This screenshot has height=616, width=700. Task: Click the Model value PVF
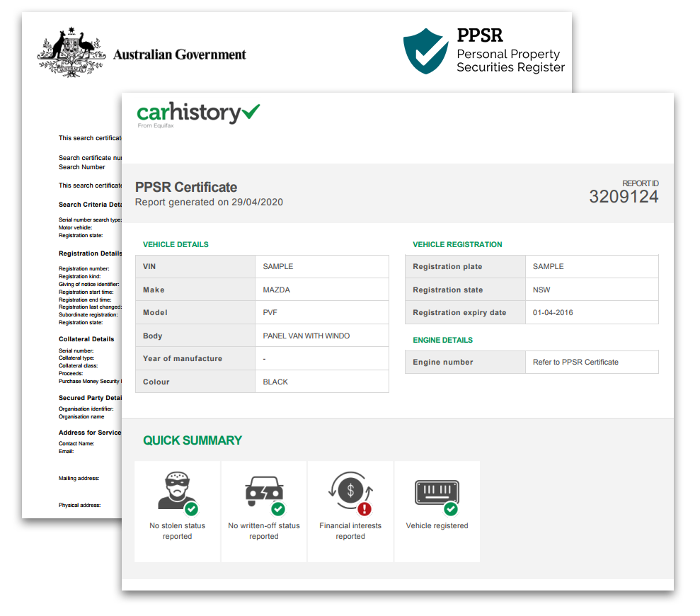click(270, 313)
